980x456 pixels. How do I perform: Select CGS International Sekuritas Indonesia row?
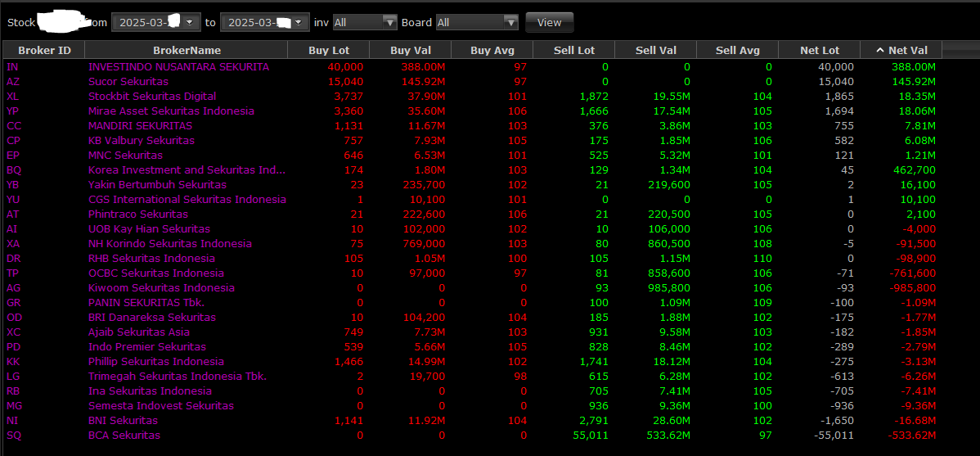pyautogui.click(x=473, y=200)
